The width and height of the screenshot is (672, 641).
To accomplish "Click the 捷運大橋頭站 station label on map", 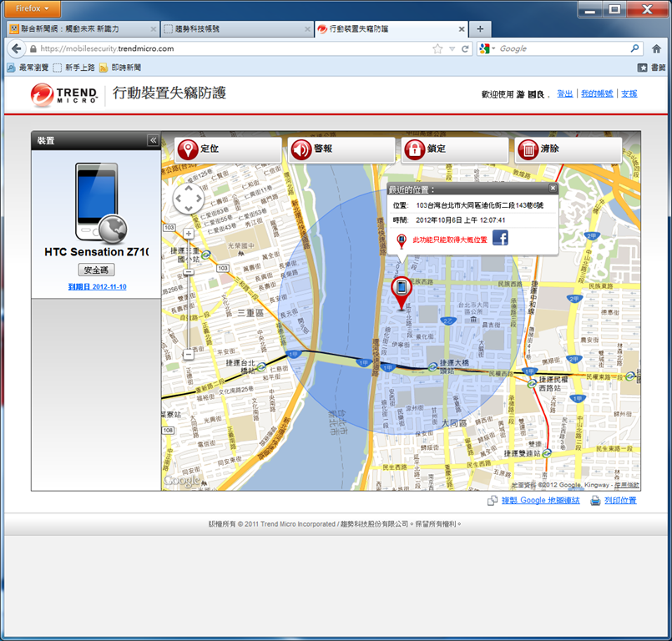I will pos(454,366).
